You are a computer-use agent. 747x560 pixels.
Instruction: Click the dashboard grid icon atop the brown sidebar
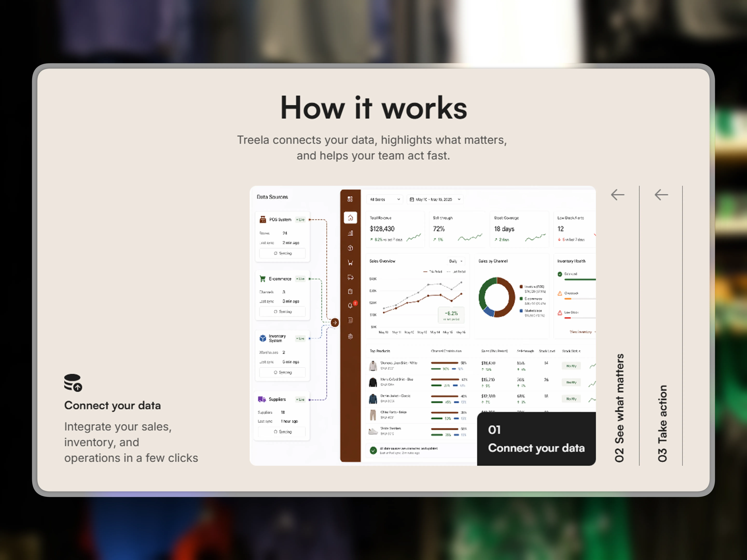[350, 199]
